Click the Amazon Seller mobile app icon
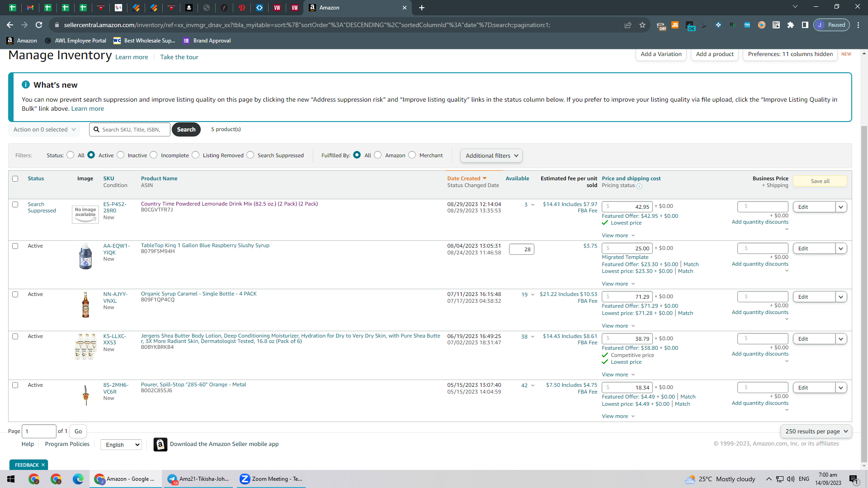 (x=160, y=445)
